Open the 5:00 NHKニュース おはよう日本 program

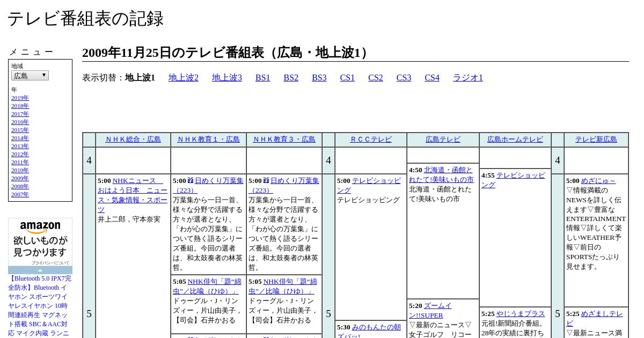[x=132, y=195]
